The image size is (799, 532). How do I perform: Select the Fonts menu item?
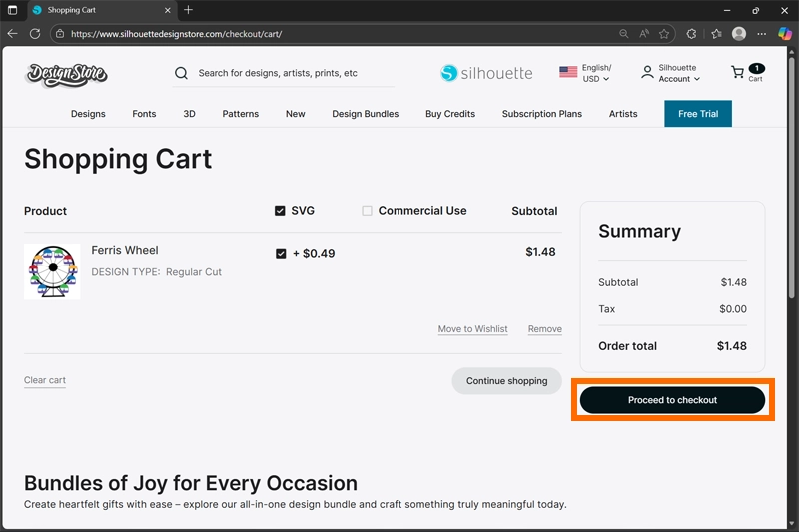tap(144, 114)
